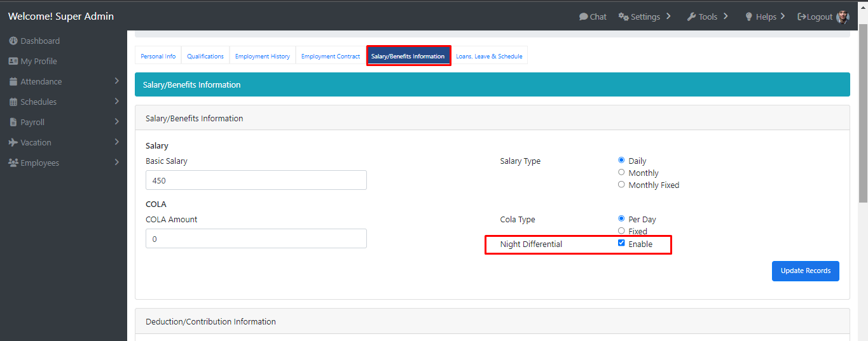Open the My Profile sidebar link
Viewport: 868px width, 341px height.
(39, 61)
